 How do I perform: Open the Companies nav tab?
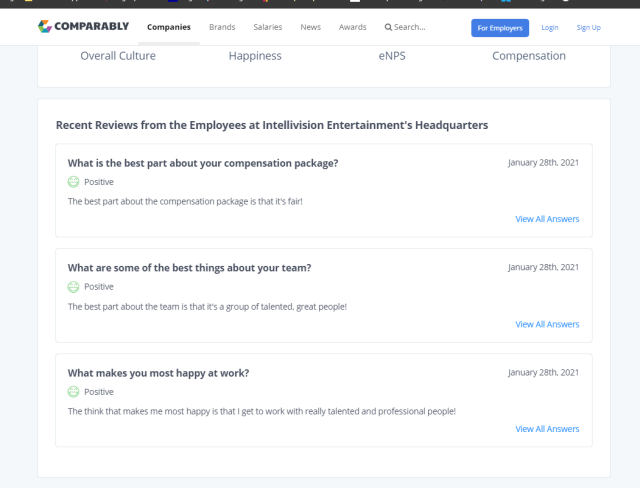coord(168,27)
